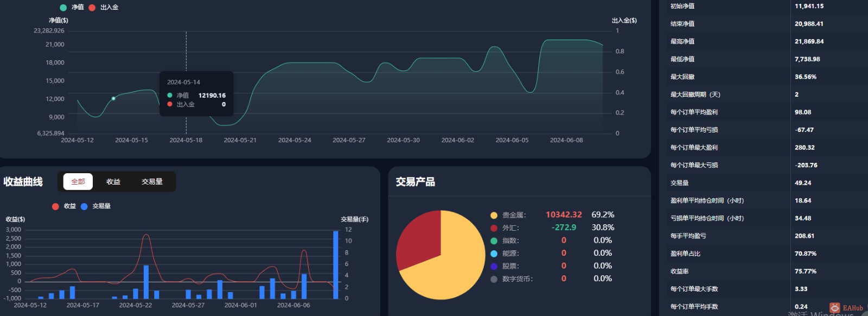Screen dimensions: 868x316
Task: Click the 结束净值 row label
Action: (682, 24)
